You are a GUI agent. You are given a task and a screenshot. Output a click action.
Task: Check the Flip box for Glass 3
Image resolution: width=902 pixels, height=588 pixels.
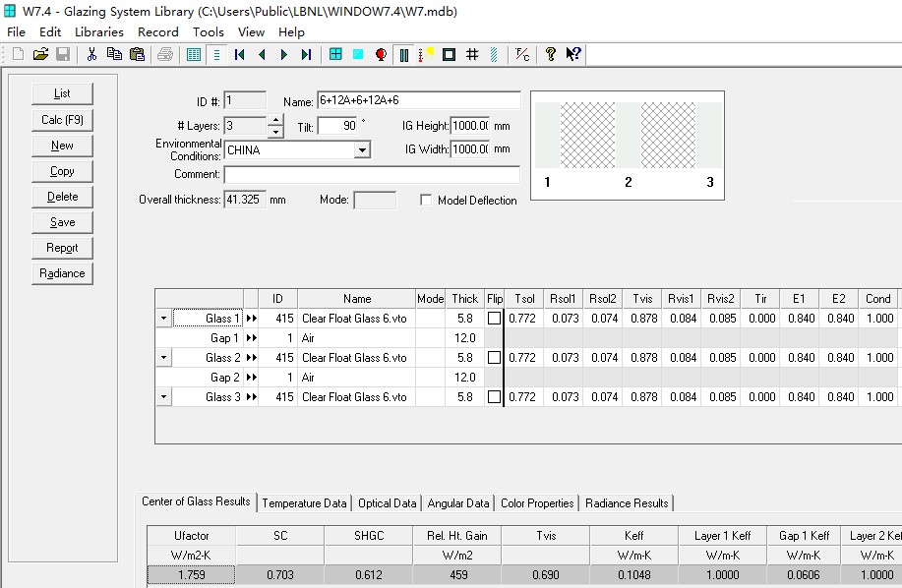point(494,397)
